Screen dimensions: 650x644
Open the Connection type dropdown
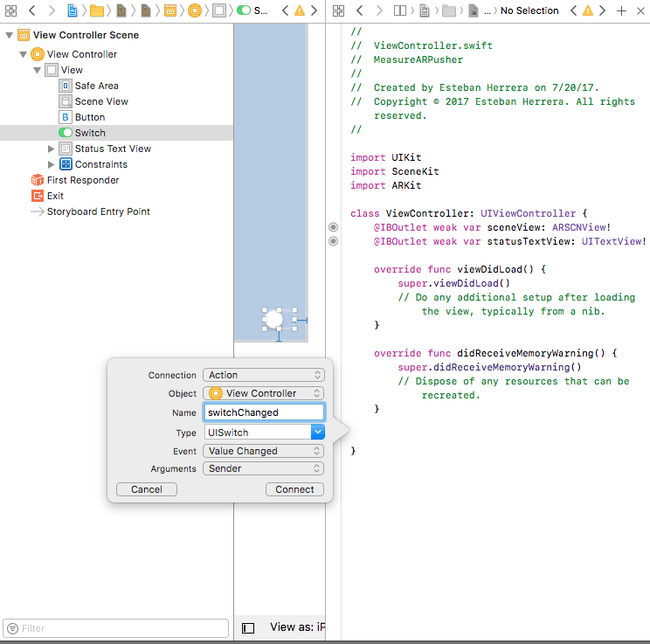[x=263, y=375]
